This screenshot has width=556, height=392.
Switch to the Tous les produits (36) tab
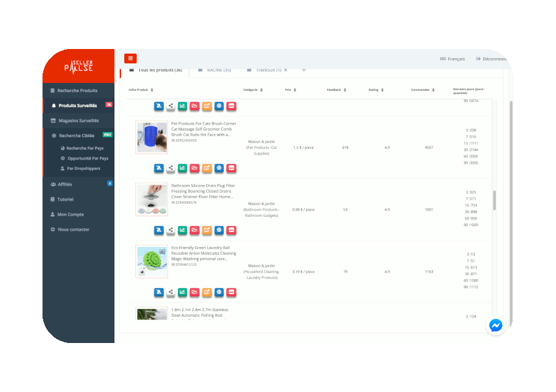pos(156,71)
